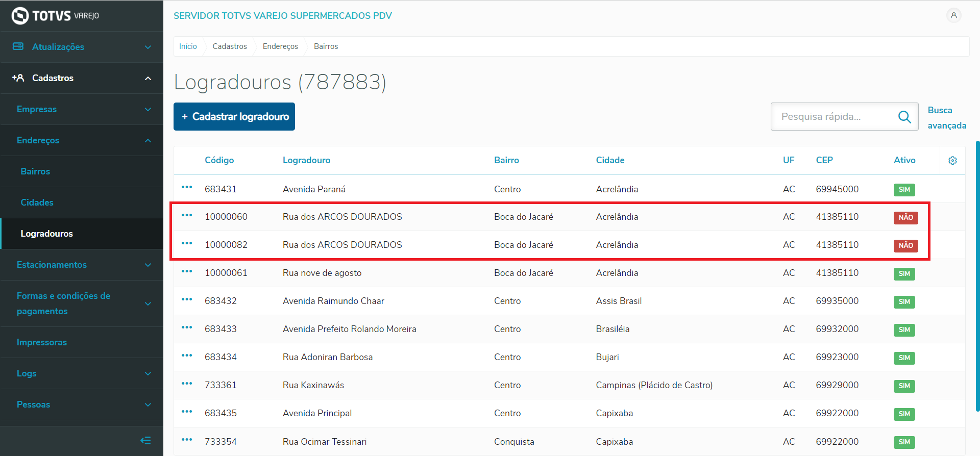The width and height of the screenshot is (980, 456).
Task: Open table column settings gear
Action: click(952, 161)
